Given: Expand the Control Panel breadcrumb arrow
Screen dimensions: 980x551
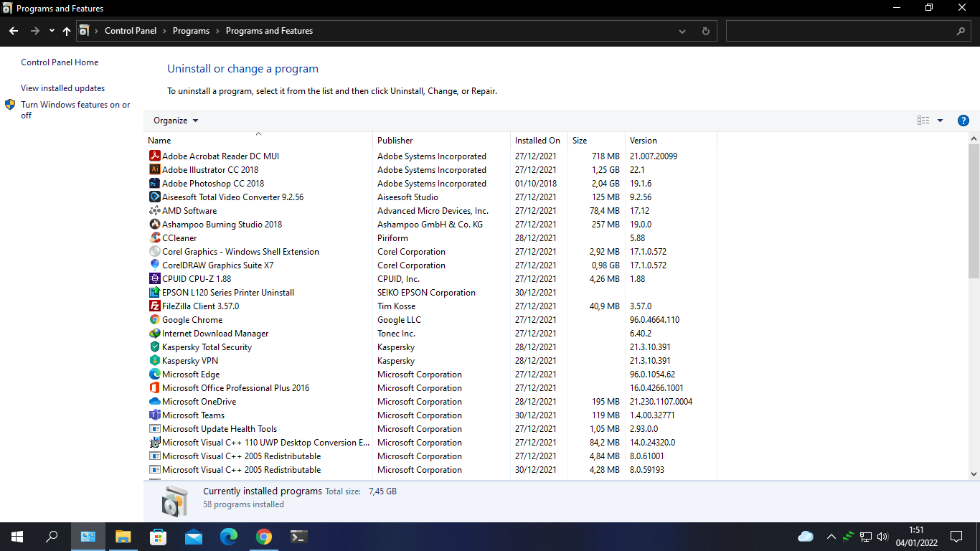Looking at the screenshot, I should pos(164,31).
